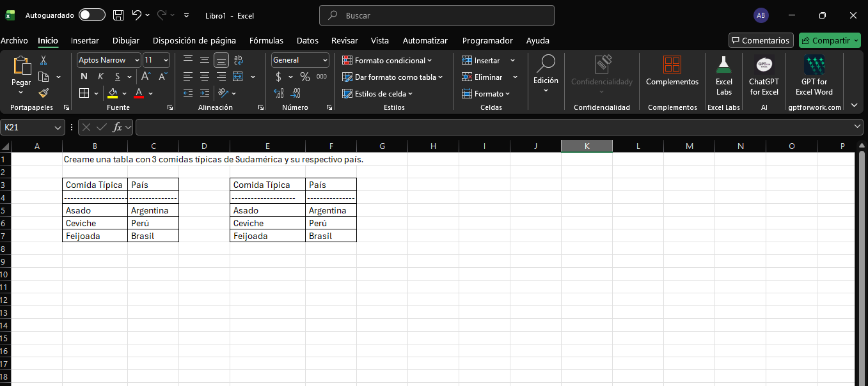Switch to the Dibujar tab

[126, 40]
